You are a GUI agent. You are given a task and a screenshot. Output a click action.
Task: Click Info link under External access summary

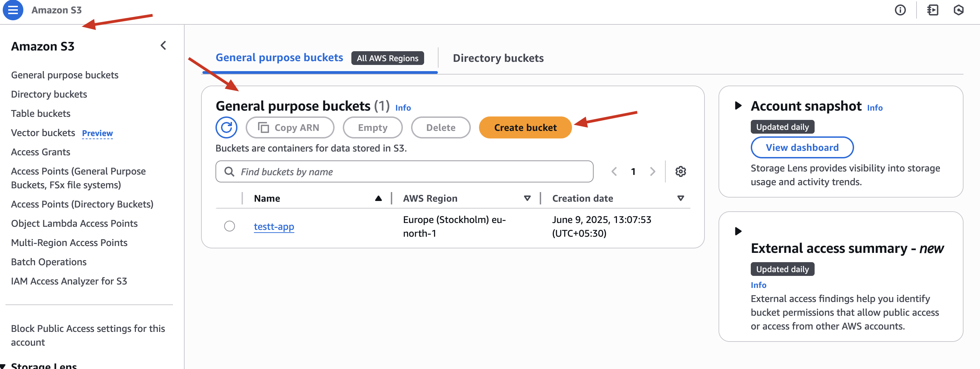pyautogui.click(x=758, y=285)
